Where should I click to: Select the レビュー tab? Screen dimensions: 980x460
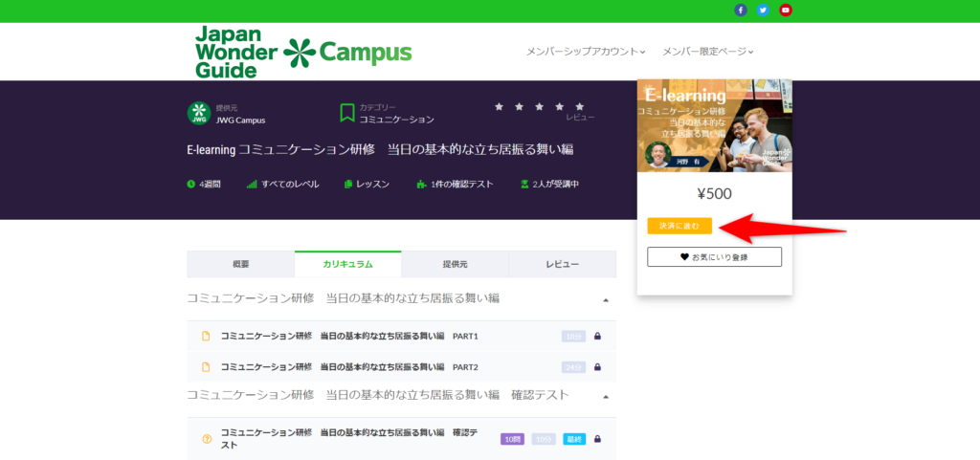coord(562,264)
